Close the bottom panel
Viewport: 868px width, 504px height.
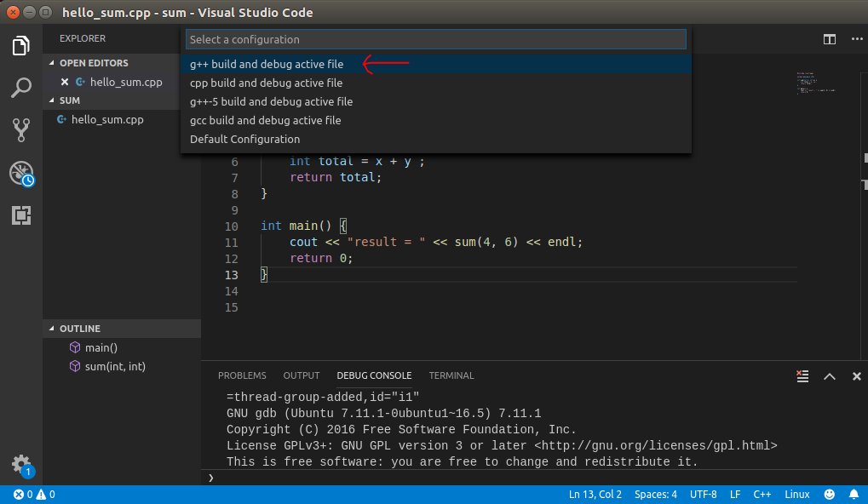856,376
